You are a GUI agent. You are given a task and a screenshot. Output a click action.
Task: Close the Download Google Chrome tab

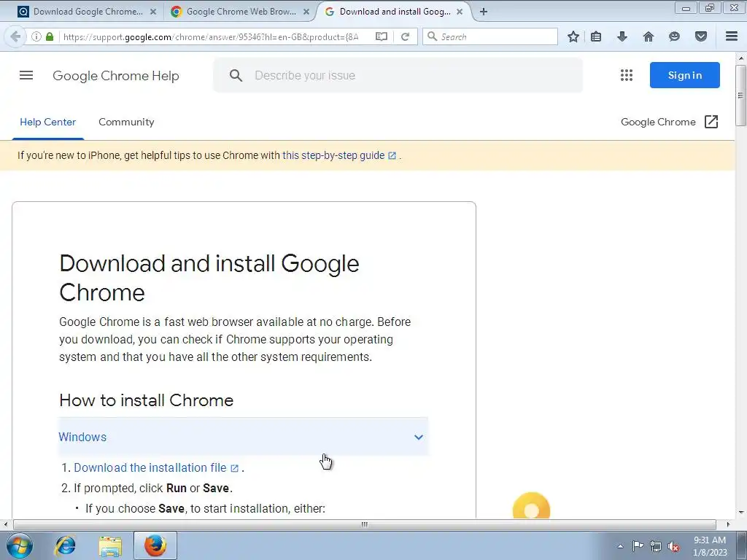153,12
